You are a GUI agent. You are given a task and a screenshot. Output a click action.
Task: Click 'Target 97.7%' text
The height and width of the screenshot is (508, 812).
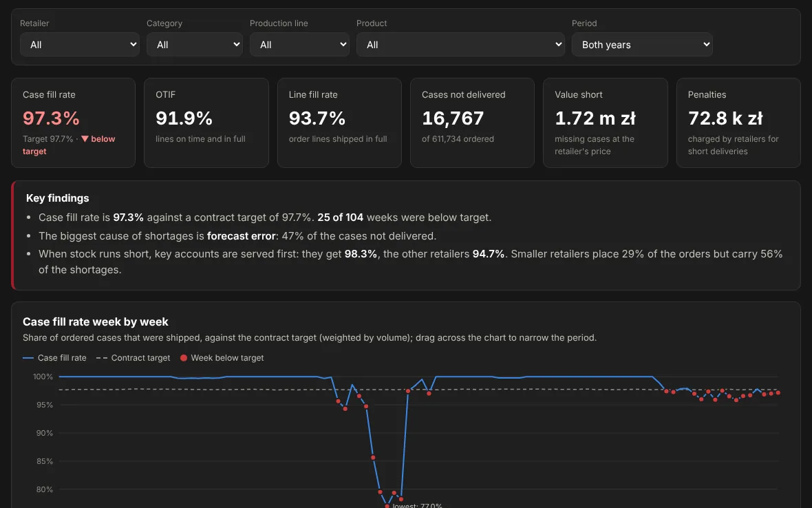(47, 139)
